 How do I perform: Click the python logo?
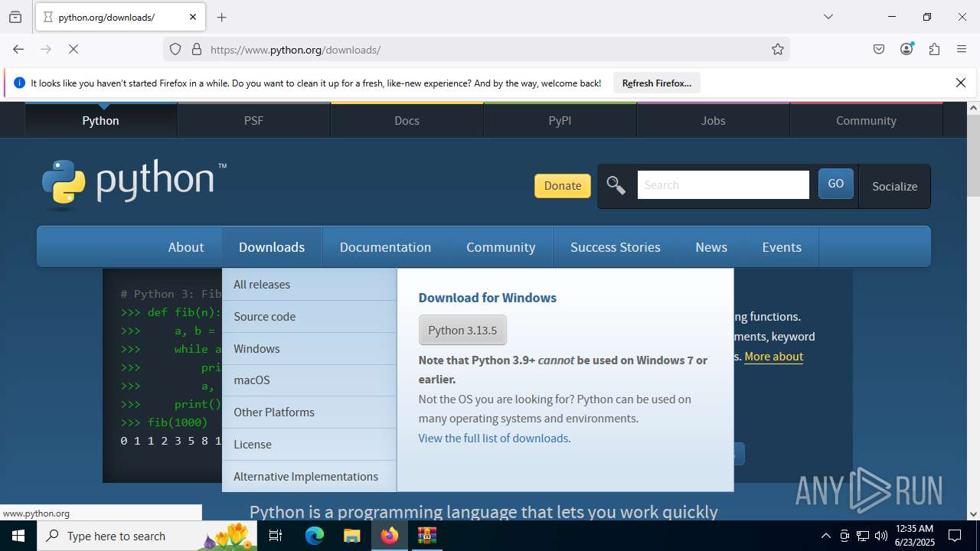[x=134, y=184]
